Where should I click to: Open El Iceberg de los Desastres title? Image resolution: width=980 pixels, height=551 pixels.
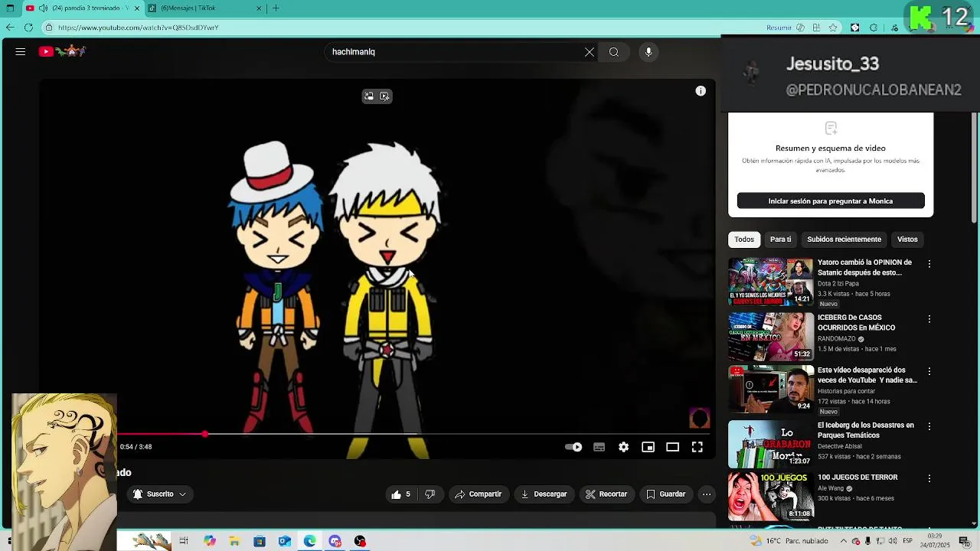[866, 430]
